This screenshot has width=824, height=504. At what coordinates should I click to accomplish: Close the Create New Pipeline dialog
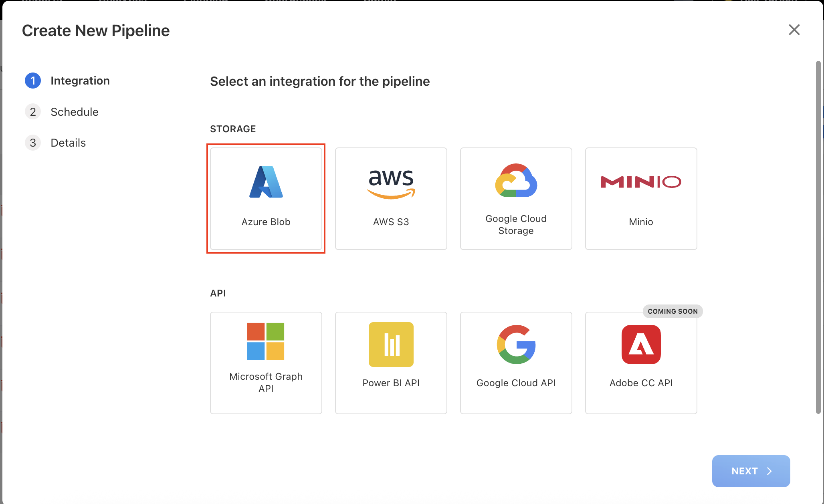(x=794, y=30)
